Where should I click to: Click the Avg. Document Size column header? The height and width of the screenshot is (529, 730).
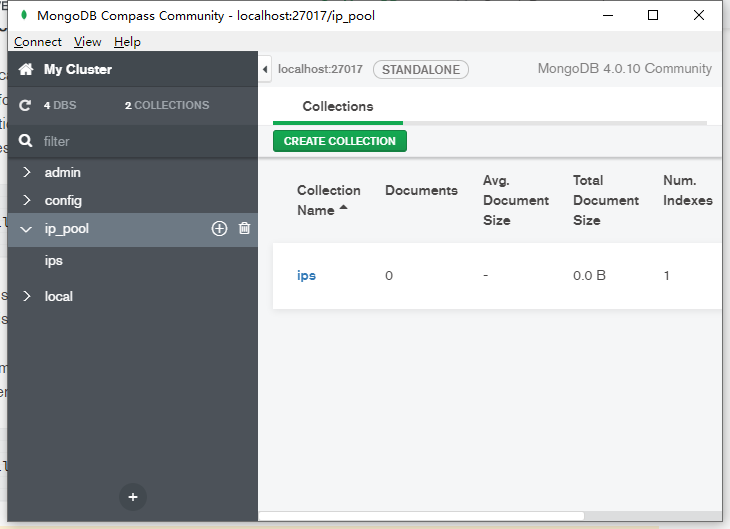tap(516, 200)
